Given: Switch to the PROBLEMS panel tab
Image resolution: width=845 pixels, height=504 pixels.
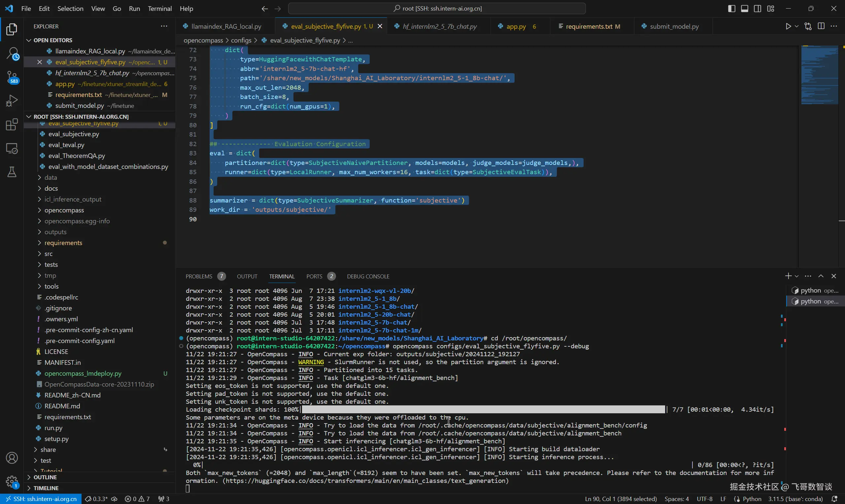Looking at the screenshot, I should tap(199, 276).
